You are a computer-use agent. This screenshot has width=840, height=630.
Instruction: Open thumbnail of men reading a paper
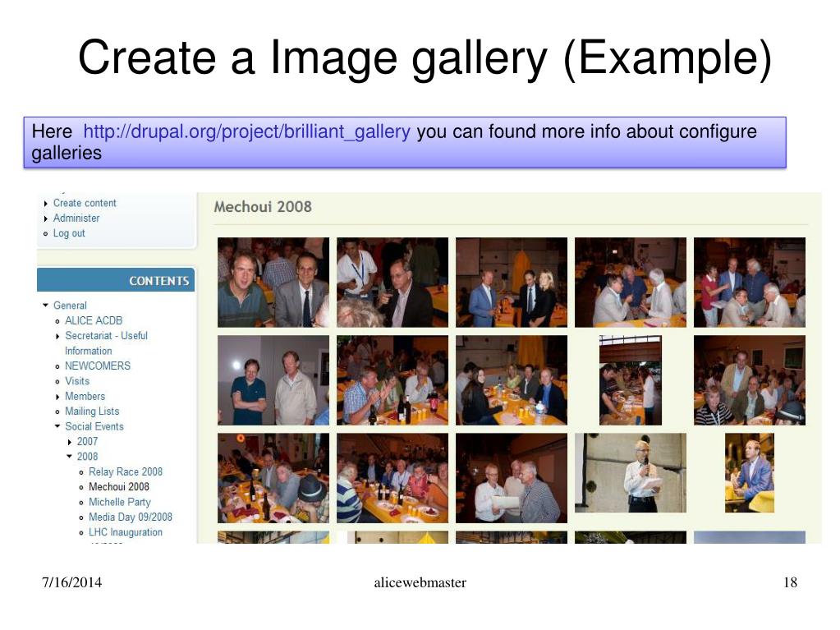[511, 478]
